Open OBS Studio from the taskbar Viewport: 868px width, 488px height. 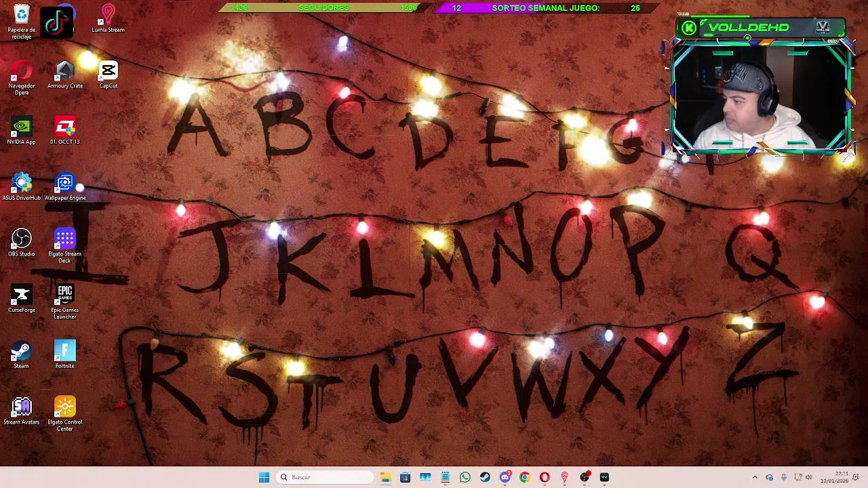585,477
